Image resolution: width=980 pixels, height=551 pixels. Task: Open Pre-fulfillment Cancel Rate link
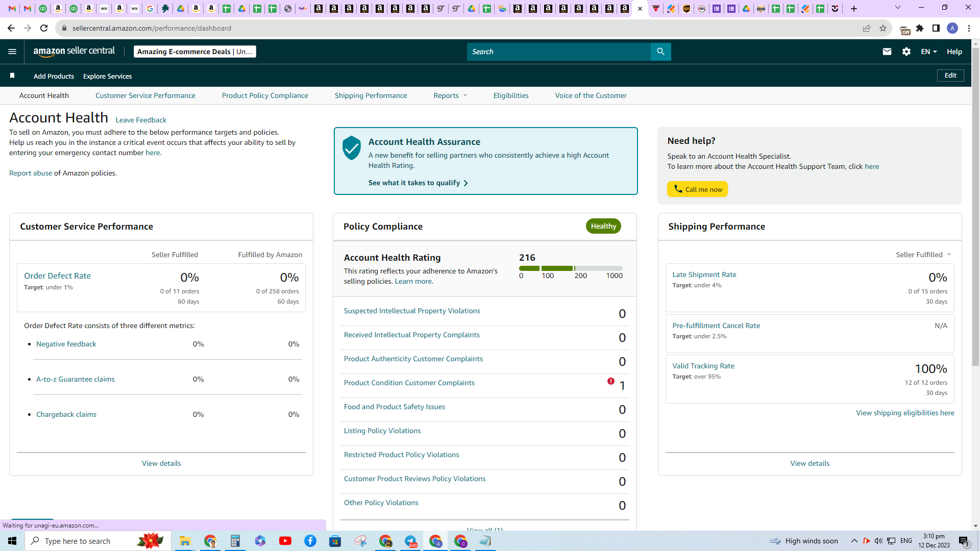[x=716, y=325]
